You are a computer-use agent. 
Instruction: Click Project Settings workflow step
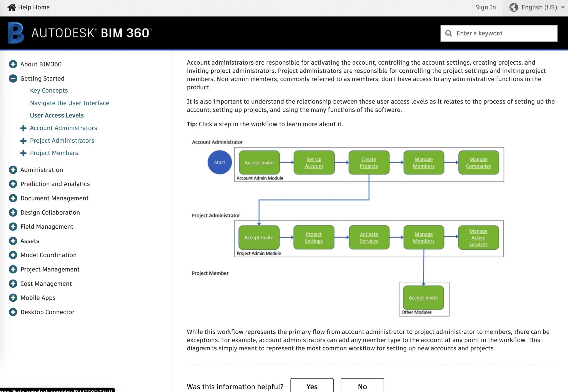pyautogui.click(x=314, y=237)
